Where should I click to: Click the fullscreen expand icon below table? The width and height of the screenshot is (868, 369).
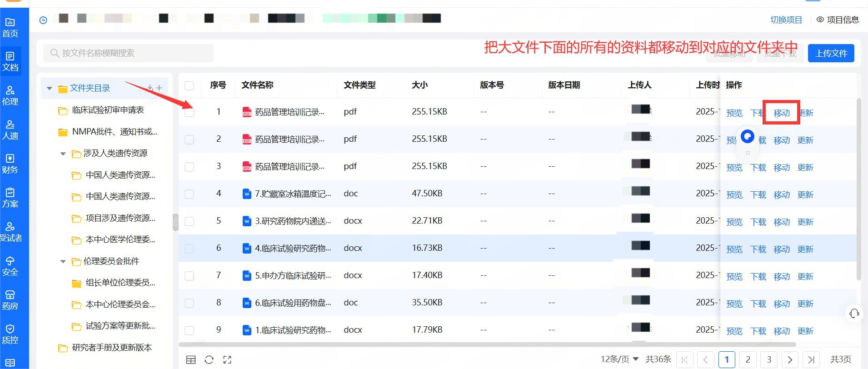[227, 360]
